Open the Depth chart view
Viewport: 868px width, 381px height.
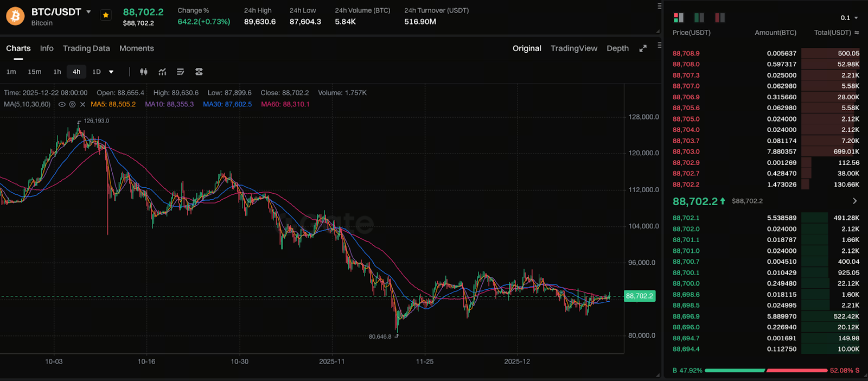coord(617,48)
